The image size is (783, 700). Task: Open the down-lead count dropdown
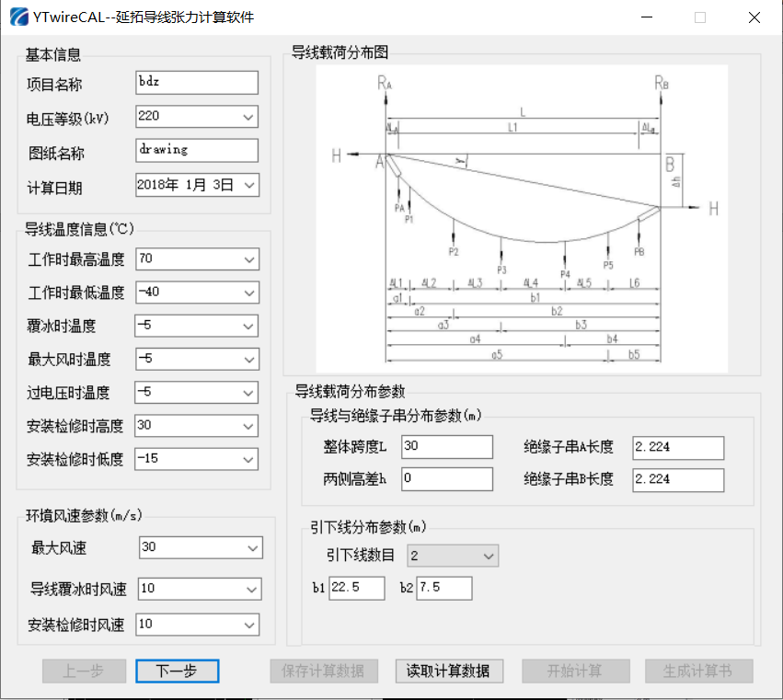tap(488, 556)
